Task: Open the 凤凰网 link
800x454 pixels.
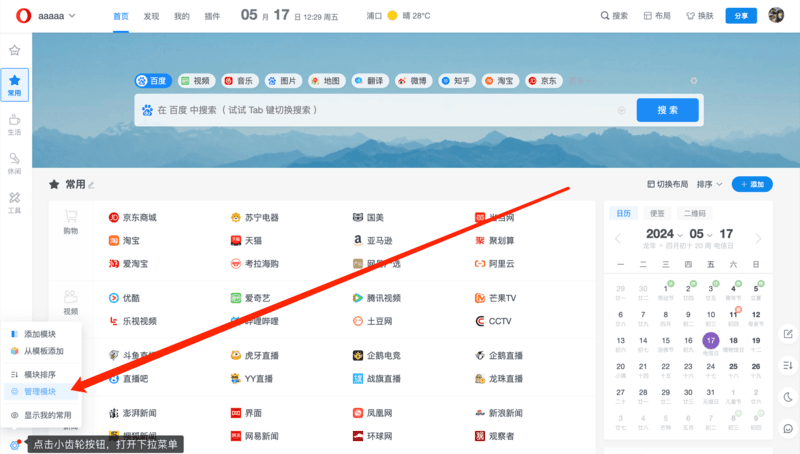Action: tap(372, 413)
